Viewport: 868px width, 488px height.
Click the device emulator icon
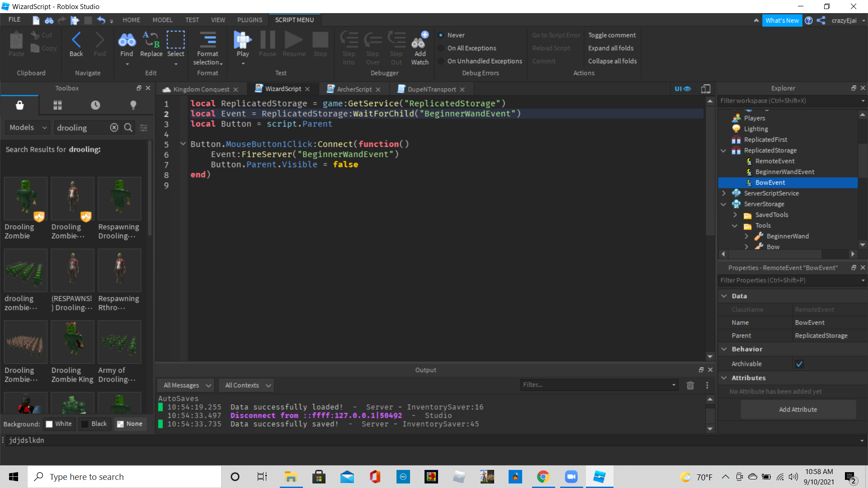click(x=706, y=89)
